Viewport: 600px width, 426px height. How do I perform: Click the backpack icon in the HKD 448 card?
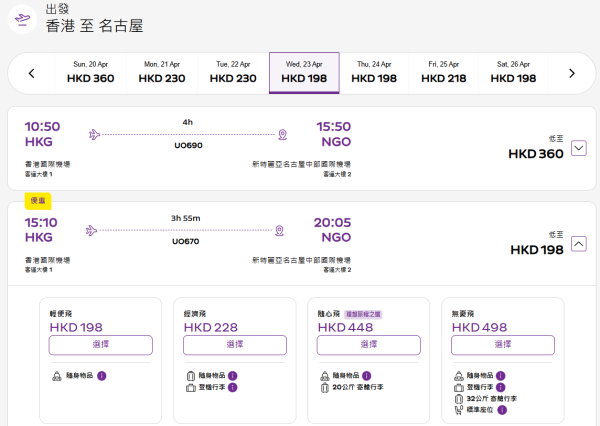324,376
